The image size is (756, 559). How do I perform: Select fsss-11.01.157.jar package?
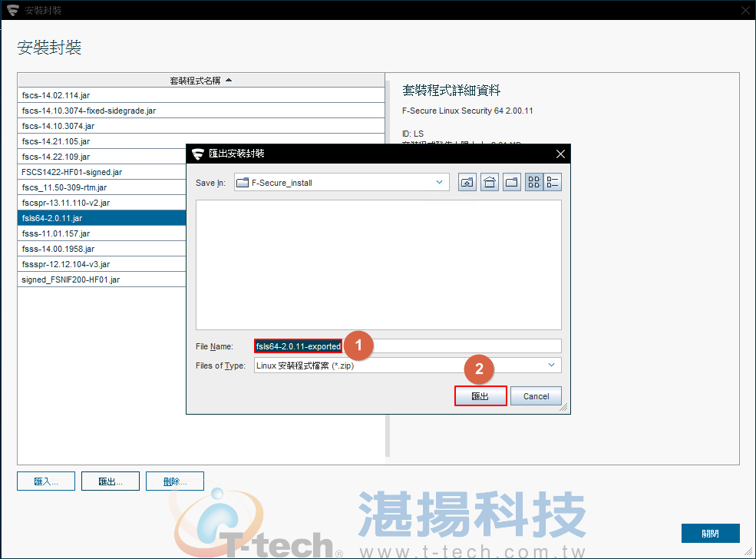pos(102,233)
